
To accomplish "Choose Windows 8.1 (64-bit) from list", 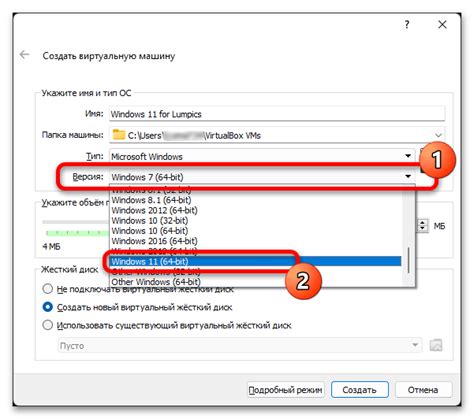I will coord(255,200).
